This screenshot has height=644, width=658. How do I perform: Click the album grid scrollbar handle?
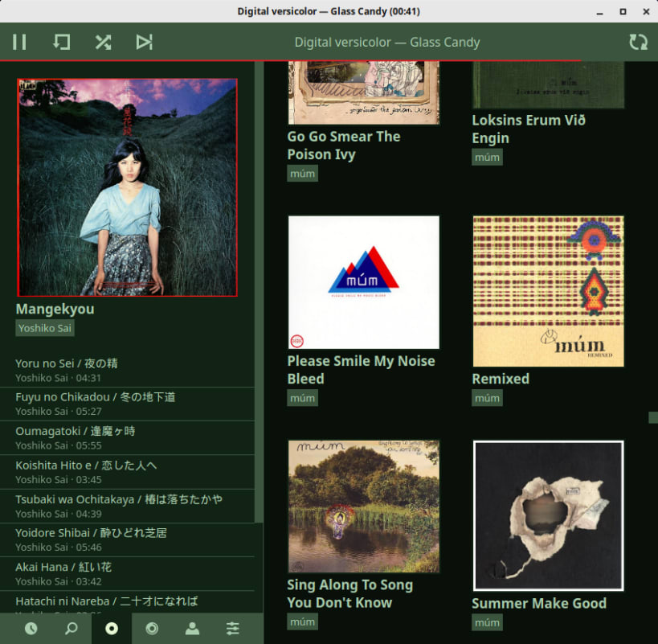[653, 417]
